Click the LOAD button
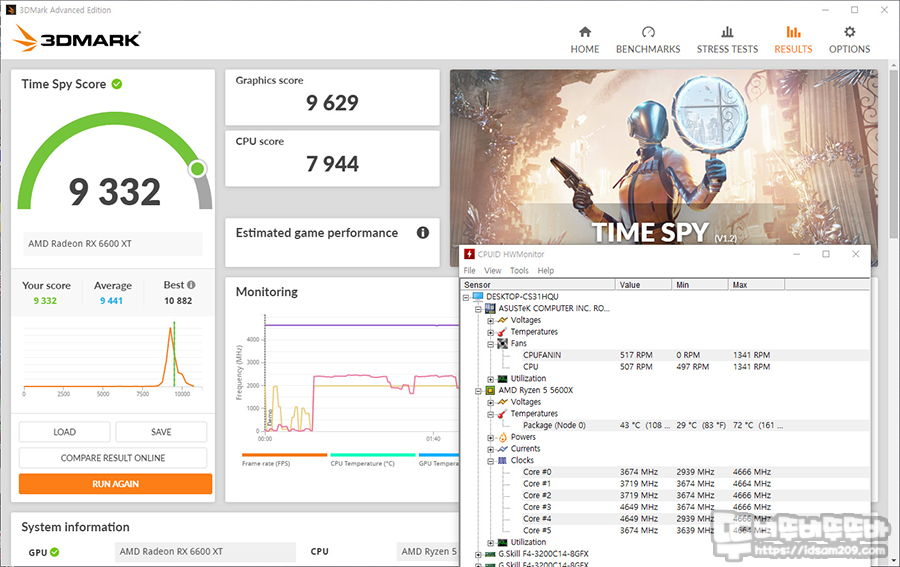The height and width of the screenshot is (567, 900). (64, 432)
